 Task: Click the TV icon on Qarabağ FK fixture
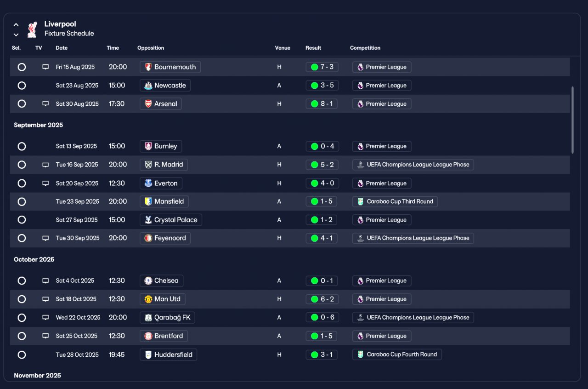[x=45, y=318]
